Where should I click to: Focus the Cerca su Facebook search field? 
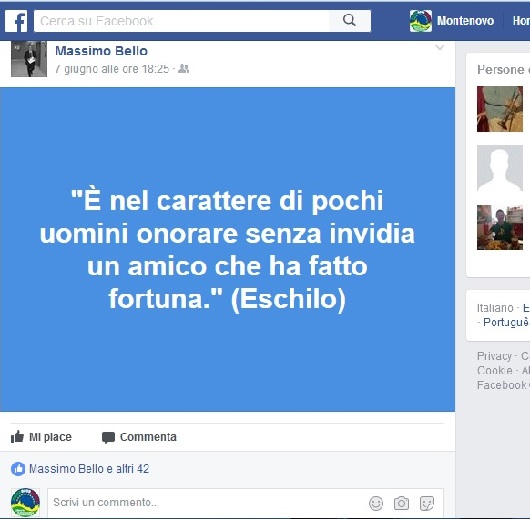pos(182,21)
